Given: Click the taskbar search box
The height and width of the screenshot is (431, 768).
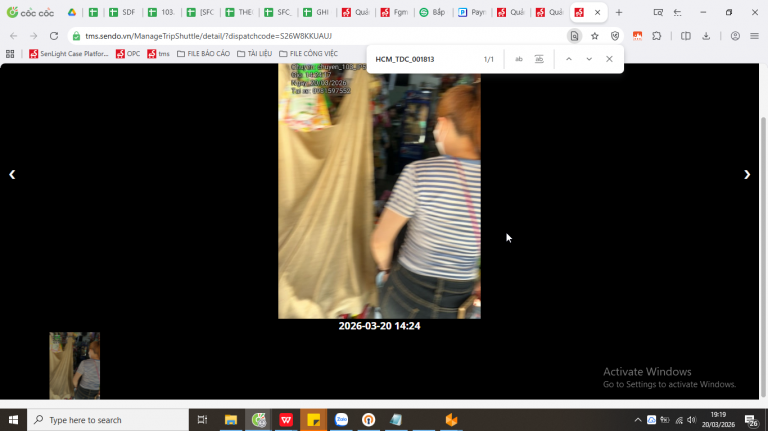Looking at the screenshot, I should tap(108, 420).
